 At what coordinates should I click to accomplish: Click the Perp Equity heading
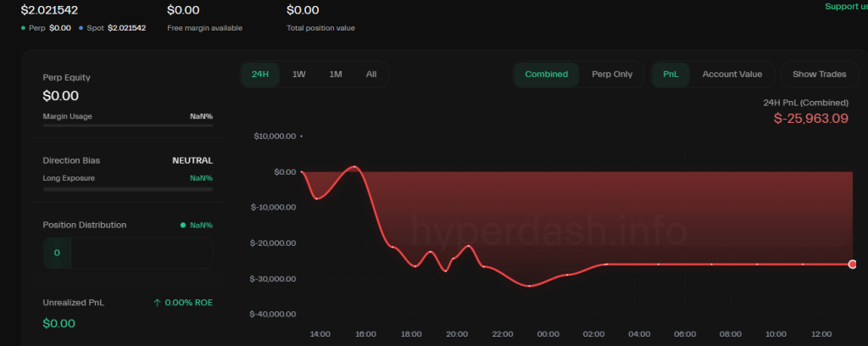(66, 77)
